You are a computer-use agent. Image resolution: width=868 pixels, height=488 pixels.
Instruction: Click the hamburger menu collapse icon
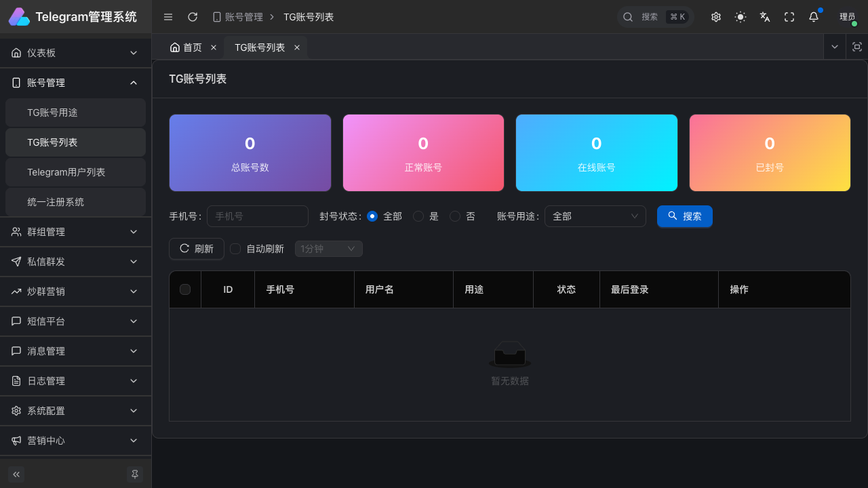click(x=168, y=17)
